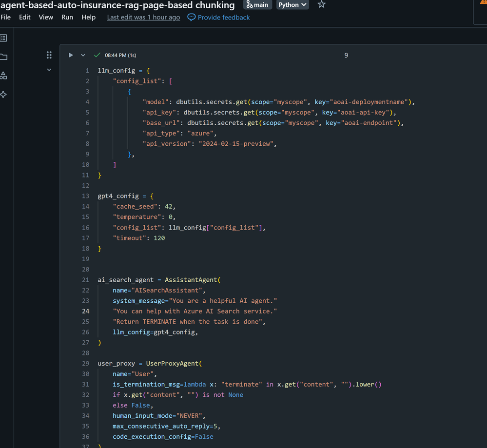Click the main git branch button
The image size is (487, 448).
pos(257,5)
